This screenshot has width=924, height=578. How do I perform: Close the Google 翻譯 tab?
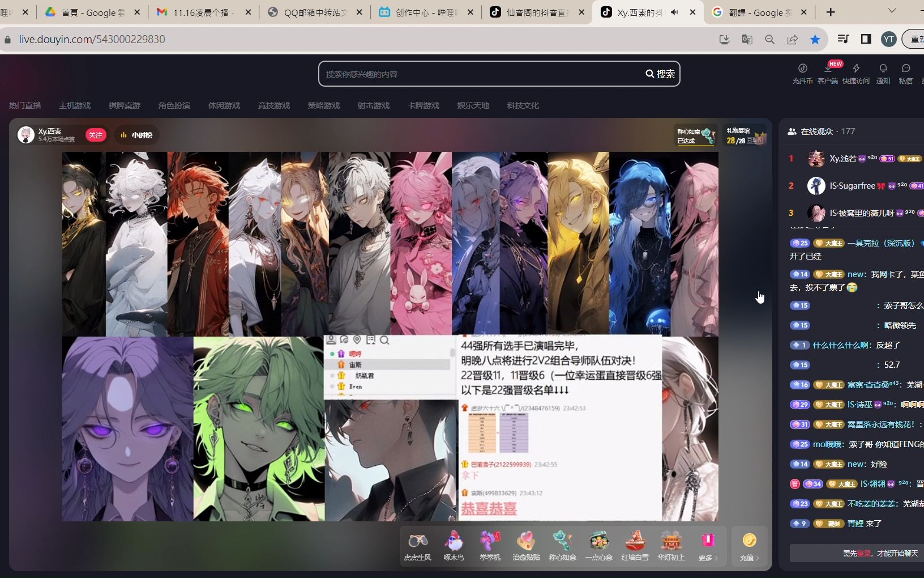tap(804, 12)
